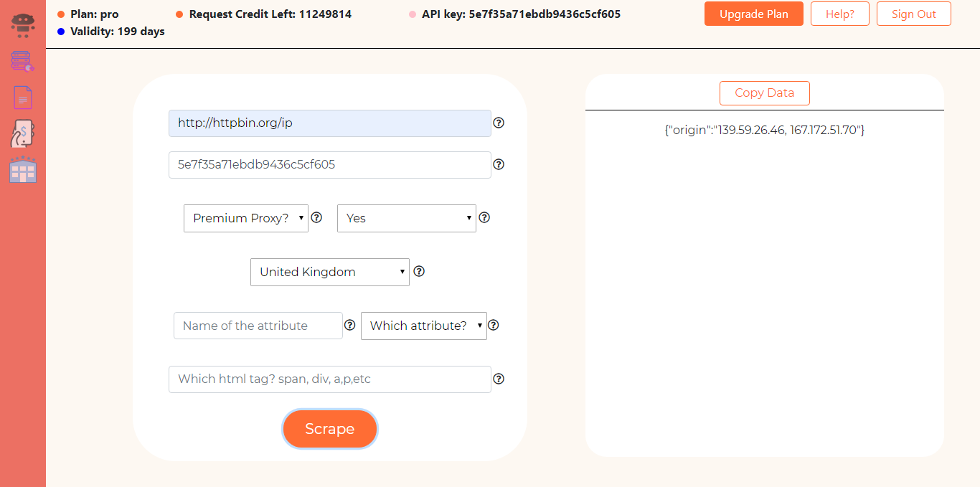Click Sign Out button
This screenshot has width=980, height=487.
pyautogui.click(x=914, y=14)
